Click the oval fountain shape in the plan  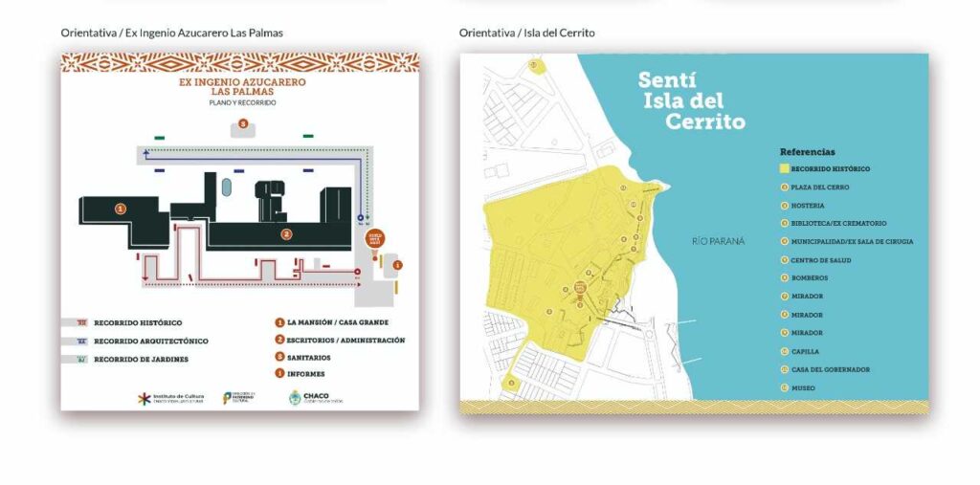pyautogui.click(x=226, y=187)
